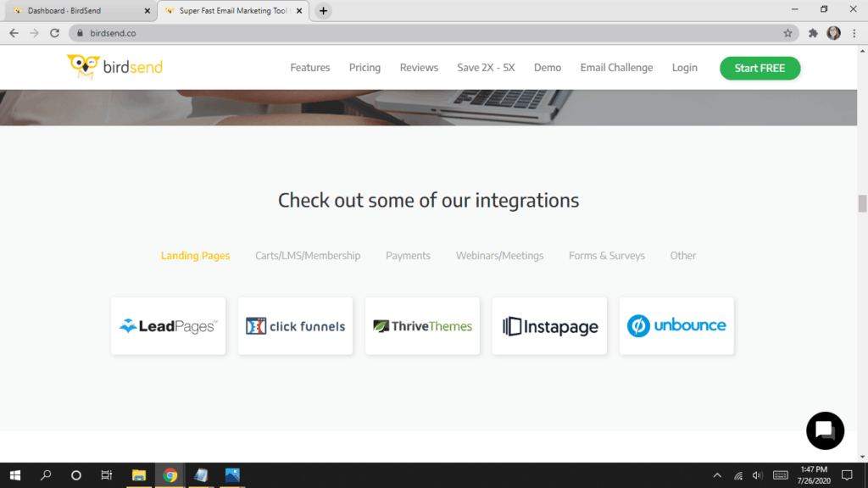Image resolution: width=868 pixels, height=488 pixels.
Task: Select Landing Pages integrations tab
Action: [196, 256]
